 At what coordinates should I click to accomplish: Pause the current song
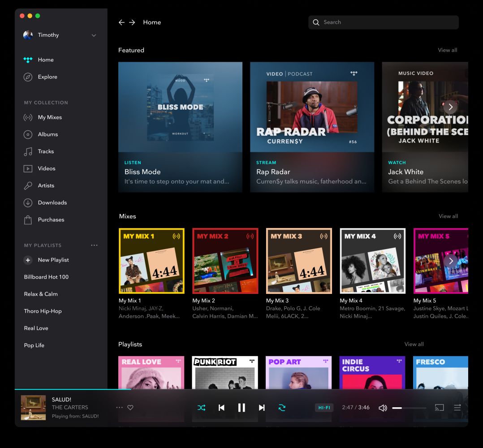pyautogui.click(x=241, y=408)
